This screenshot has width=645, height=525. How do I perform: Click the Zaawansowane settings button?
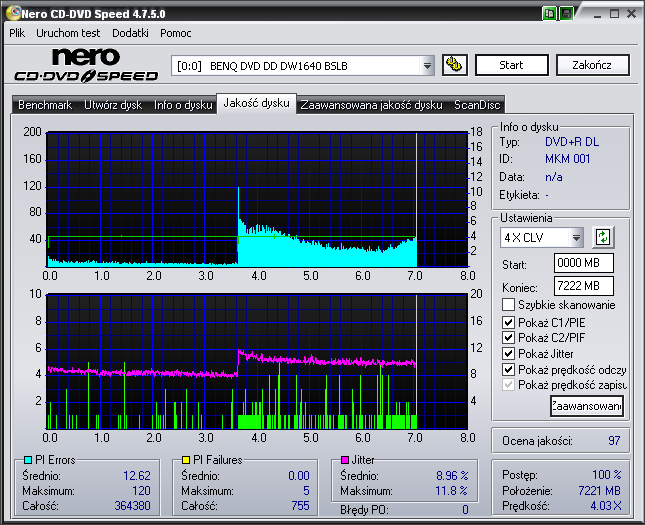click(587, 406)
